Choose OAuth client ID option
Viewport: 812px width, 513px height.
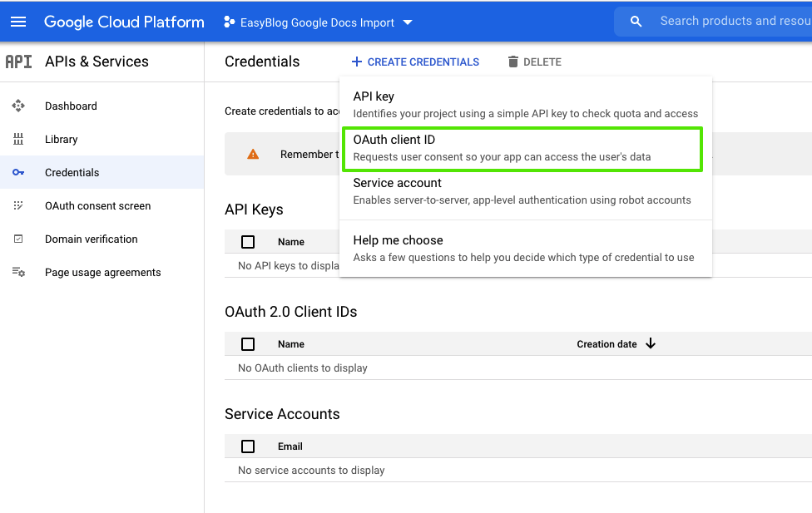point(526,148)
